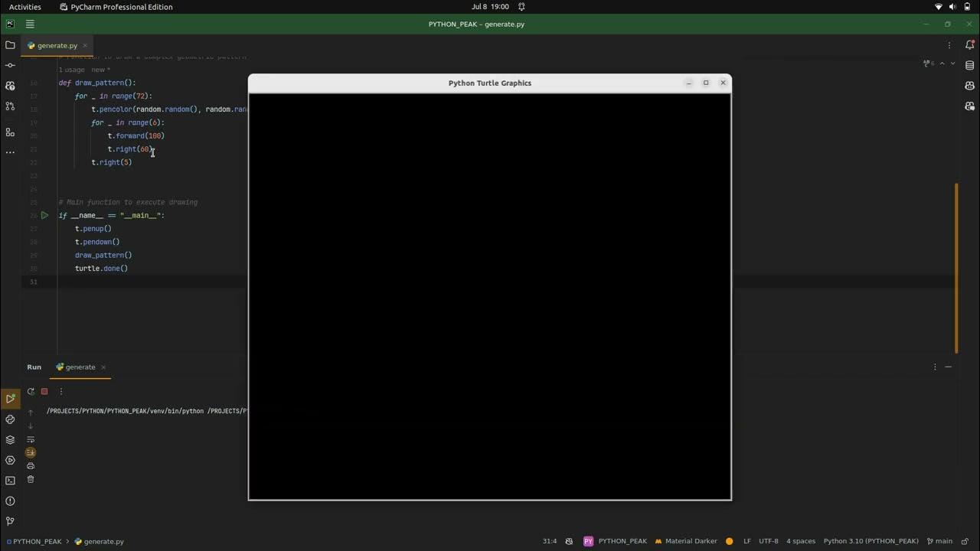The width and height of the screenshot is (980, 551).
Task: Open the Structure tool window
Action: 10,132
